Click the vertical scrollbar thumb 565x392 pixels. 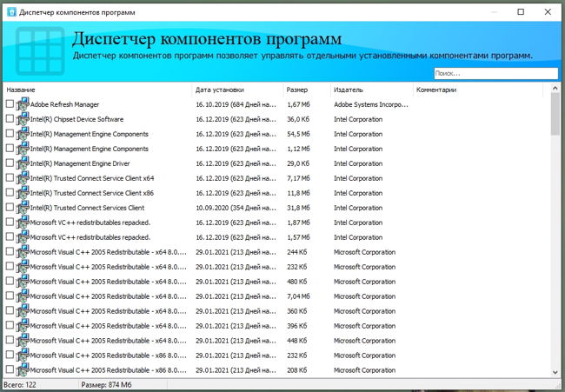tap(555, 114)
